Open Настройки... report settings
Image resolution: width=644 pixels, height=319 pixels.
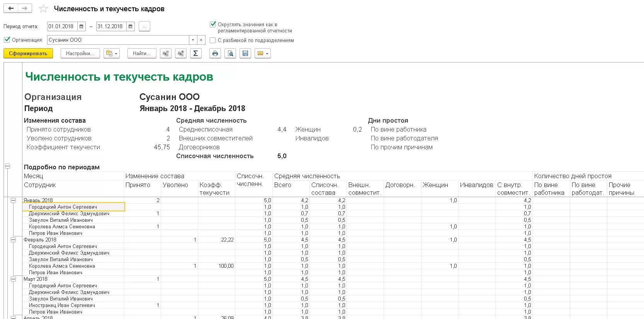(x=80, y=53)
